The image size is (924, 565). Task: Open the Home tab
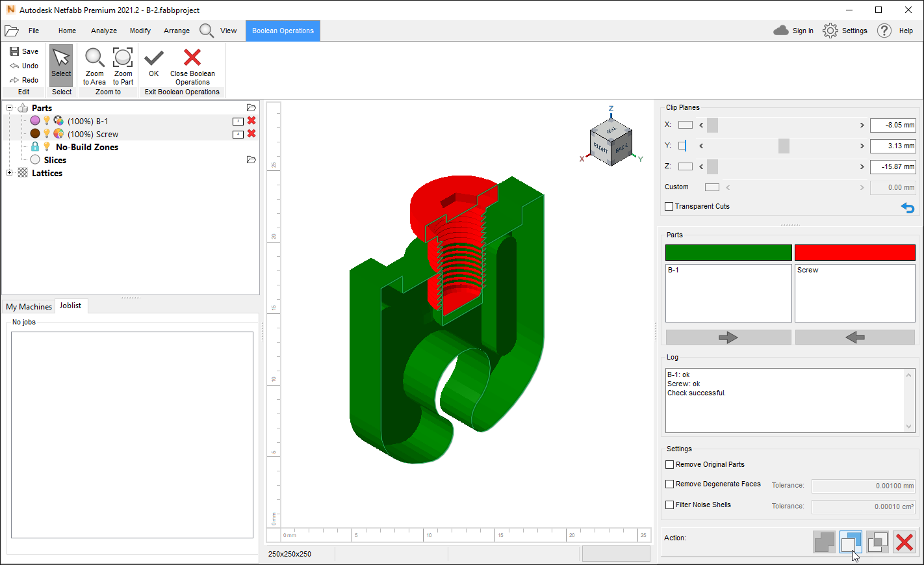coord(67,31)
